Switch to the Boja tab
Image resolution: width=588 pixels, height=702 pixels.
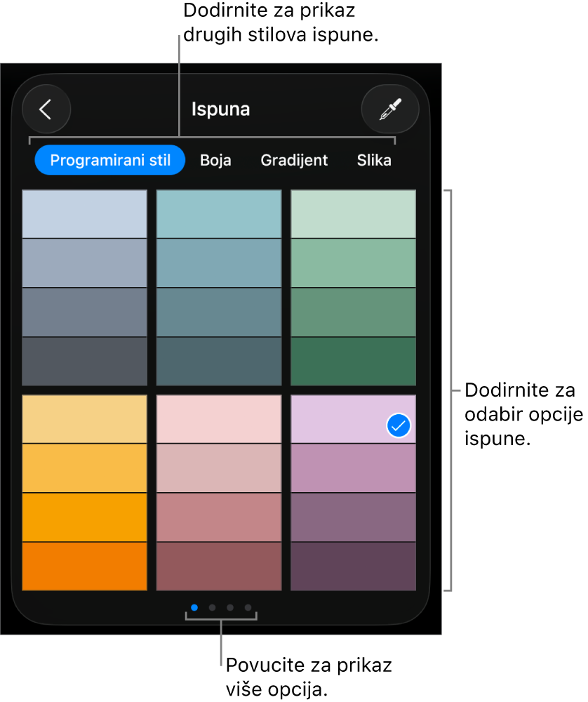click(x=215, y=160)
